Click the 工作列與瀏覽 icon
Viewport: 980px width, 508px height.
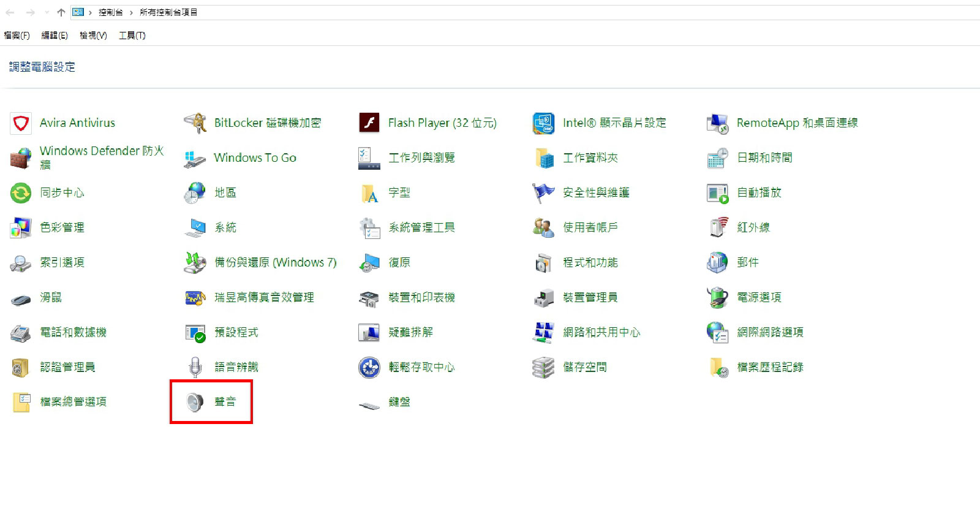tap(369, 158)
